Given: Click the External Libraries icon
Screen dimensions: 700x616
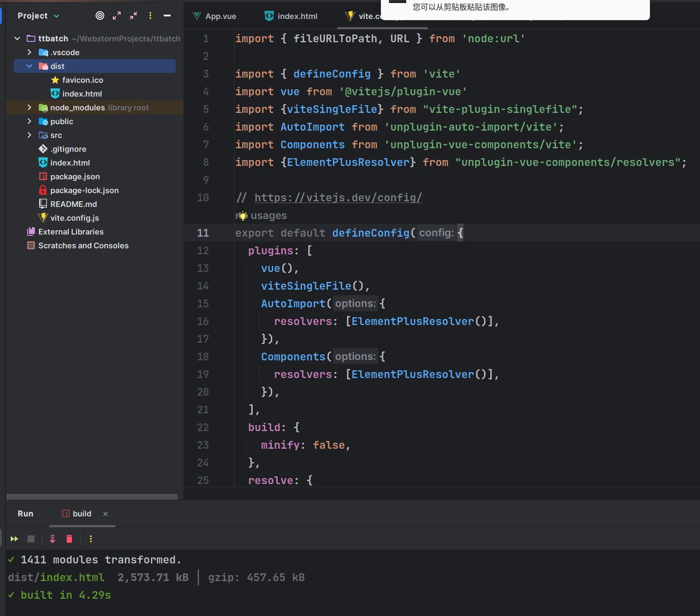Looking at the screenshot, I should point(31,231).
